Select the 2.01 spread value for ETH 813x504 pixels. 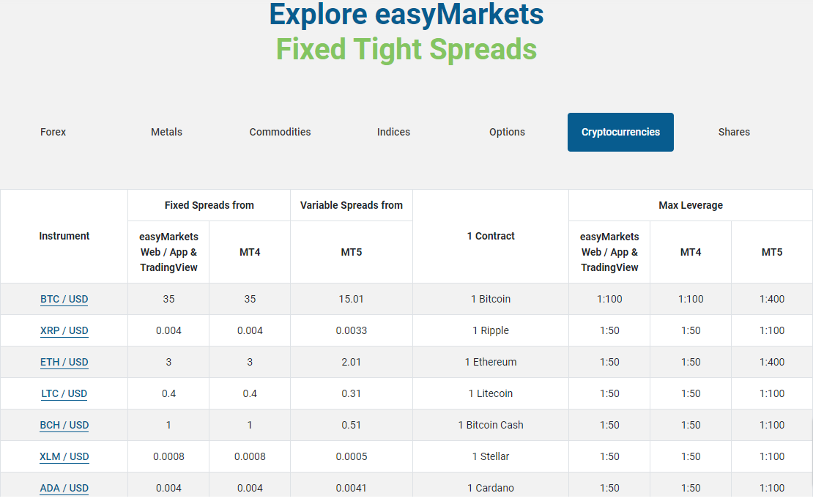[x=352, y=363]
